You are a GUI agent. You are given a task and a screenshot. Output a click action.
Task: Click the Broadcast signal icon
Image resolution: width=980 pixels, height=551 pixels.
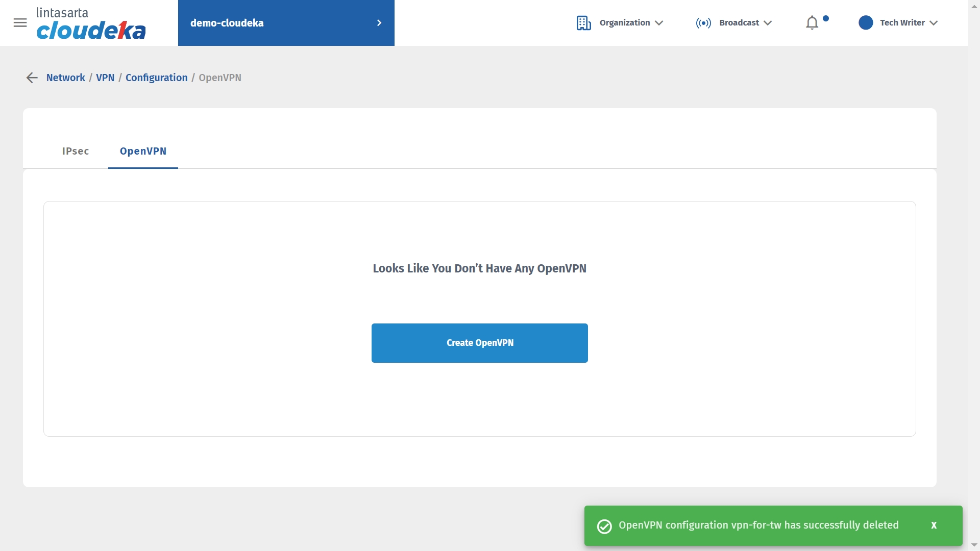tap(703, 23)
